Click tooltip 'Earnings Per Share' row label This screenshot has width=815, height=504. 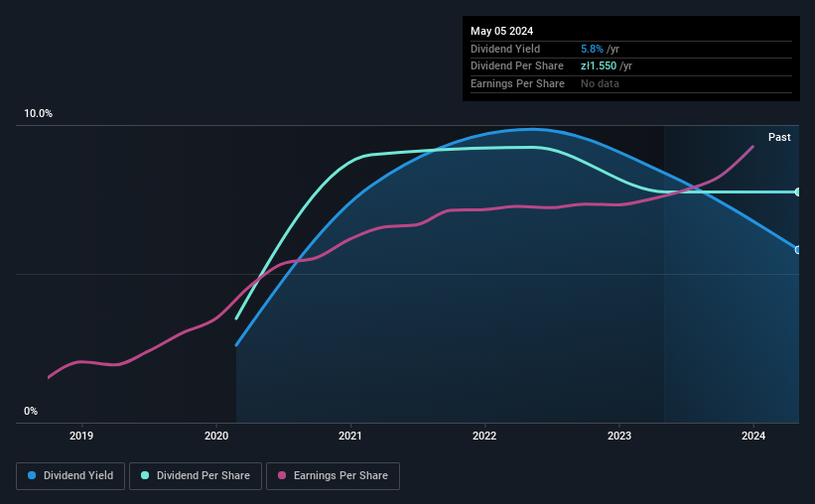(518, 83)
